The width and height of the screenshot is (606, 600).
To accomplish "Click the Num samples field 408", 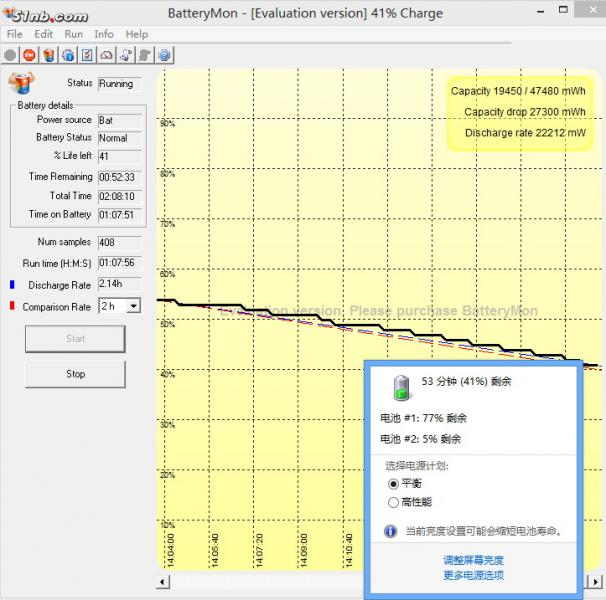I will (120, 242).
